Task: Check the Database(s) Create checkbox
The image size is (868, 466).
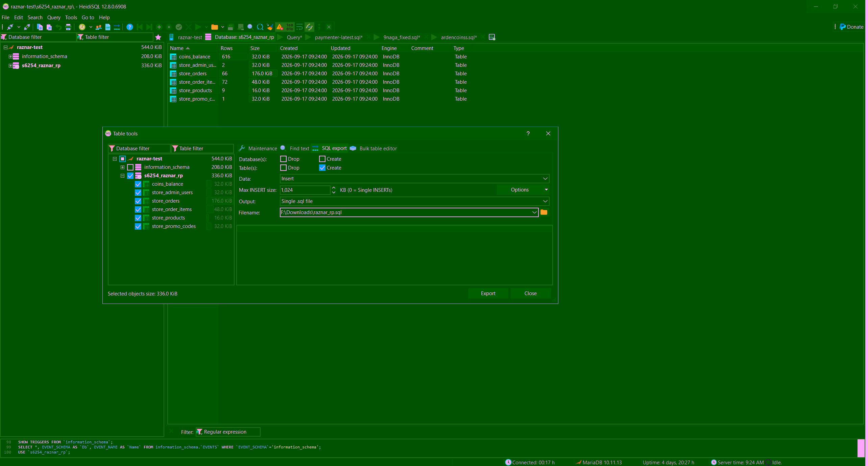Action: (x=322, y=159)
